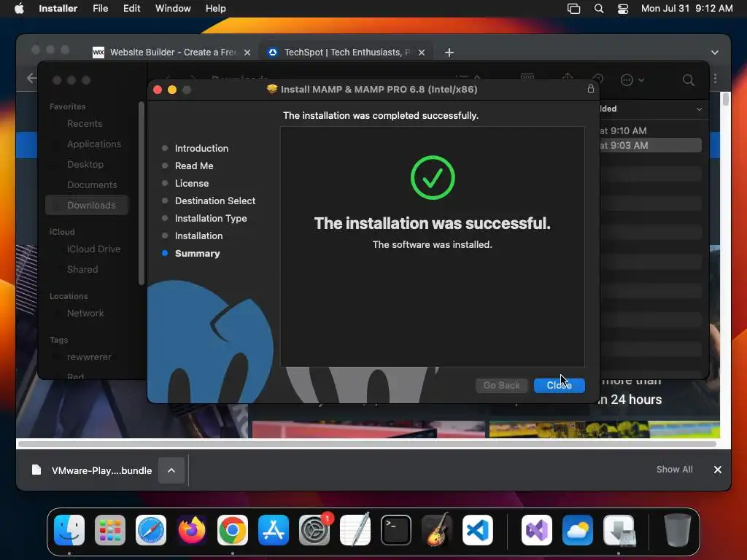747x560 pixels.
Task: Select Recents in the Finder sidebar
Action: pos(85,124)
